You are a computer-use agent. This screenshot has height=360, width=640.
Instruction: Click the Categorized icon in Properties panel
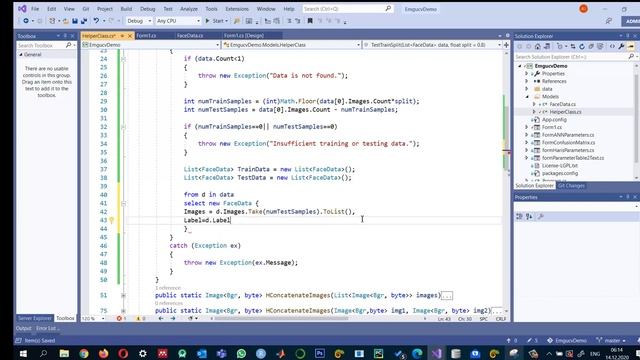tap(520, 216)
